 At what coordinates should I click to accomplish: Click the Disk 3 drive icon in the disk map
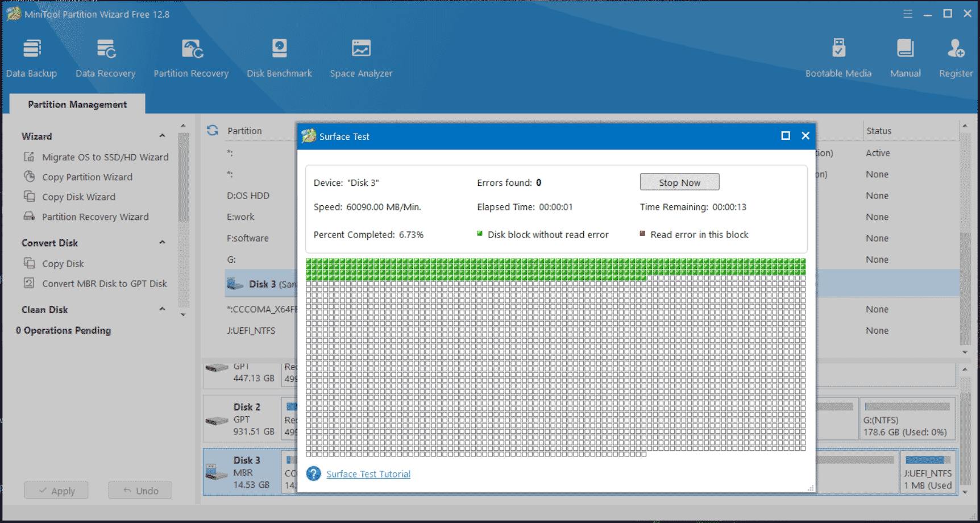216,472
